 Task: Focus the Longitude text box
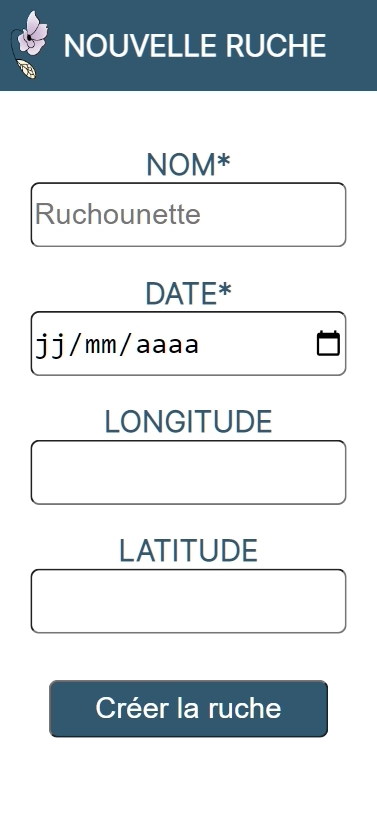pyautogui.click(x=188, y=472)
